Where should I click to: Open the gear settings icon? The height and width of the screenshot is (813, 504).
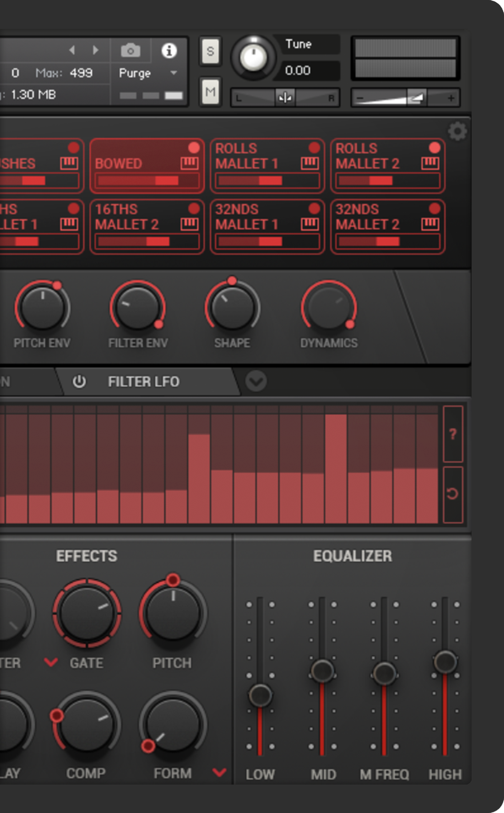point(457,132)
